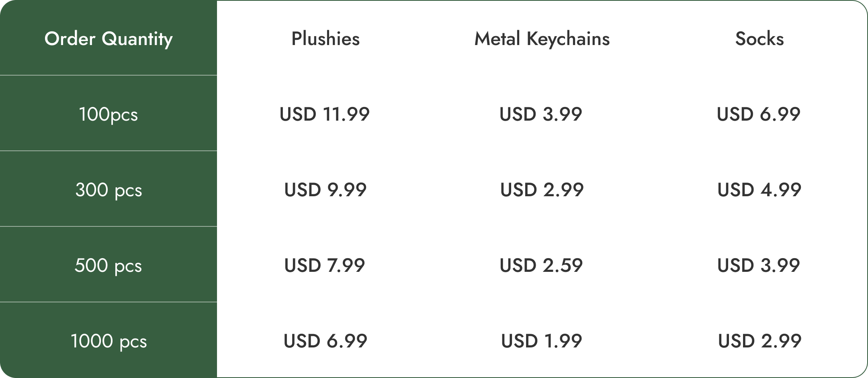Image resolution: width=868 pixels, height=378 pixels.
Task: Click the Socks column header
Action: click(759, 39)
